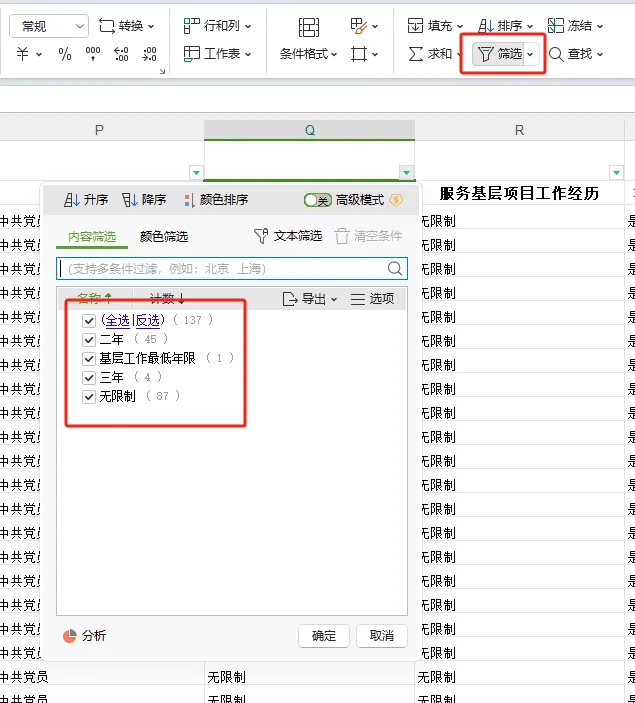Confirm filter with 确定 button

pyautogui.click(x=324, y=636)
